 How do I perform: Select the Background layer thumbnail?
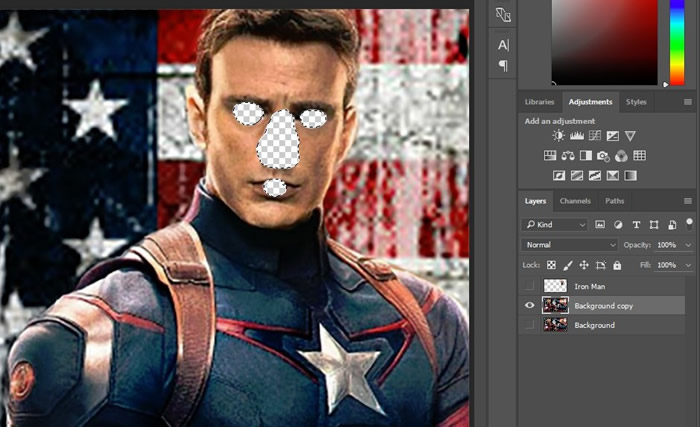pos(555,325)
